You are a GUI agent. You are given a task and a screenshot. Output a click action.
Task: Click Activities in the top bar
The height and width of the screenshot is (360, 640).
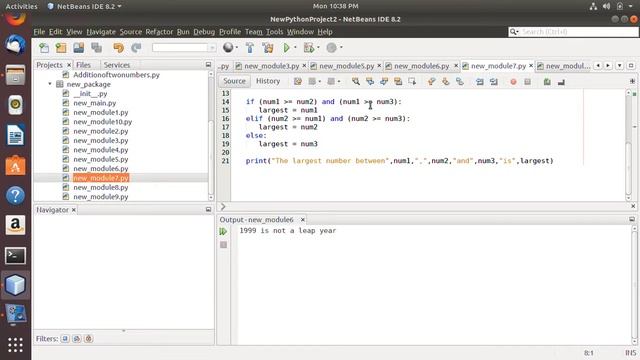point(21,6)
